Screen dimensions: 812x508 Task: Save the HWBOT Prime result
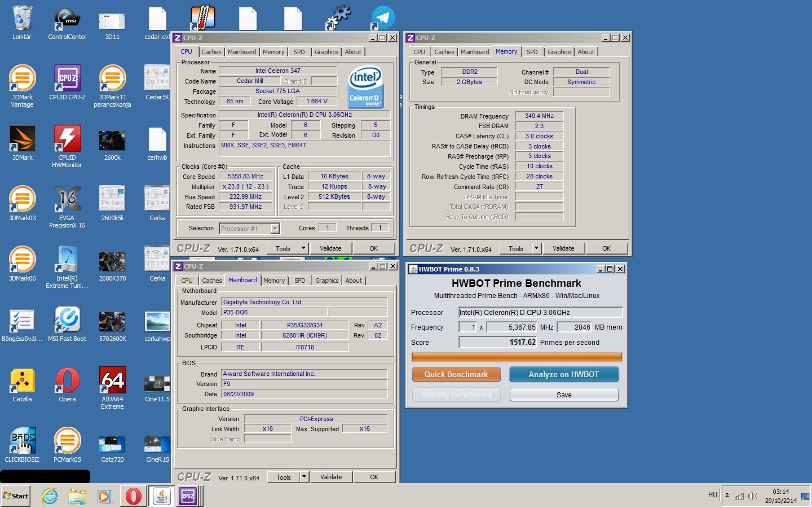564,395
